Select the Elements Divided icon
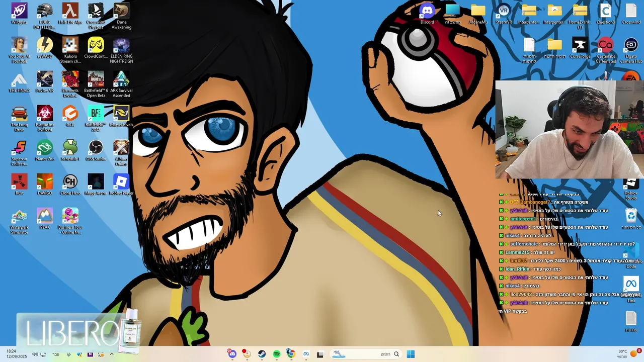 coord(70,84)
